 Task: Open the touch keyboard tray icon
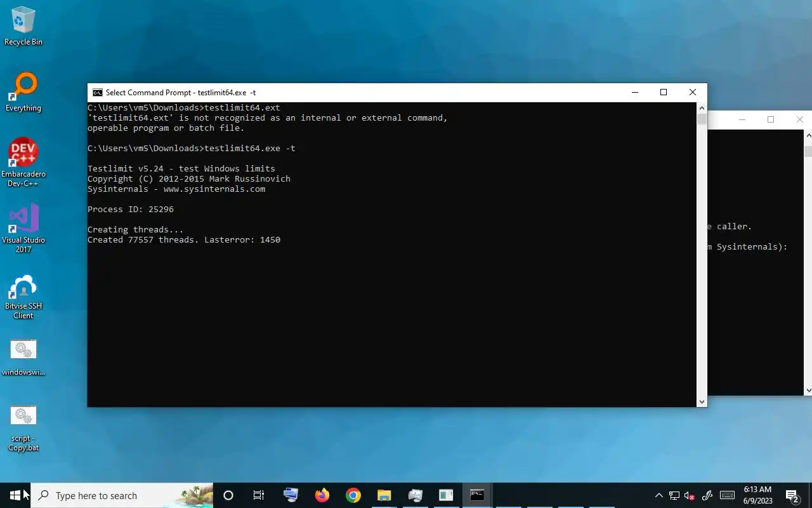coord(727,495)
